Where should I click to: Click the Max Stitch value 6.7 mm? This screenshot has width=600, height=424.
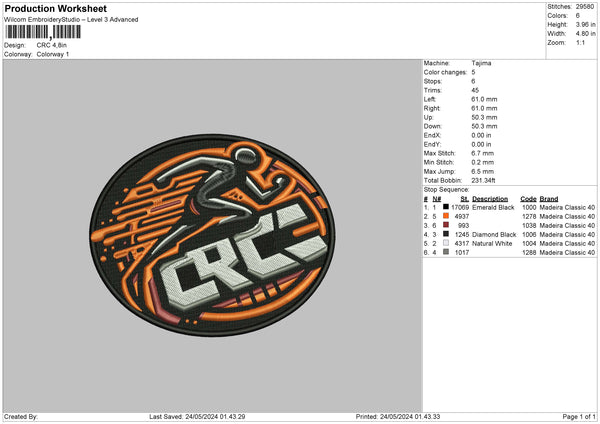(483, 153)
